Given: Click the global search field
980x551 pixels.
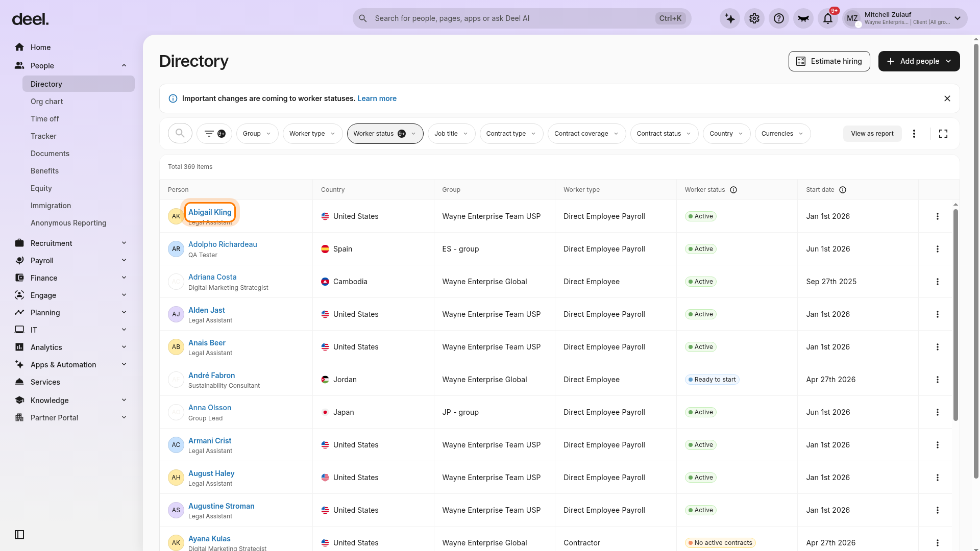Looking at the screenshot, I should (x=522, y=18).
